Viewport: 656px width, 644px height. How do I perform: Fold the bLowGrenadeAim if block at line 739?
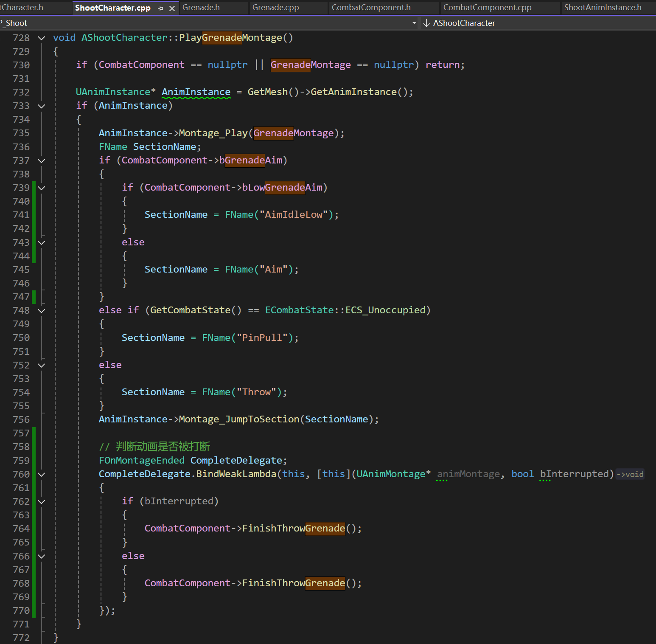click(42, 188)
